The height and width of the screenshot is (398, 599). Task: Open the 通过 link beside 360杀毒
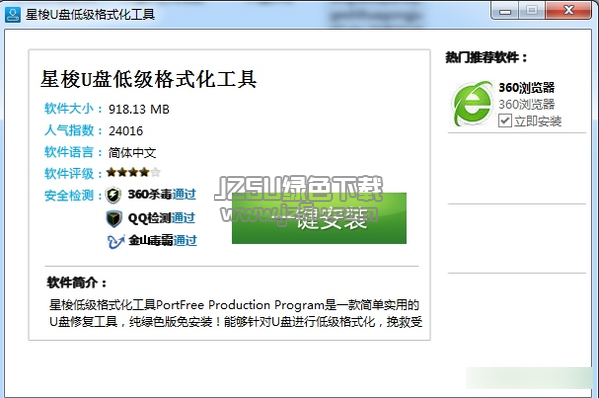[184, 194]
